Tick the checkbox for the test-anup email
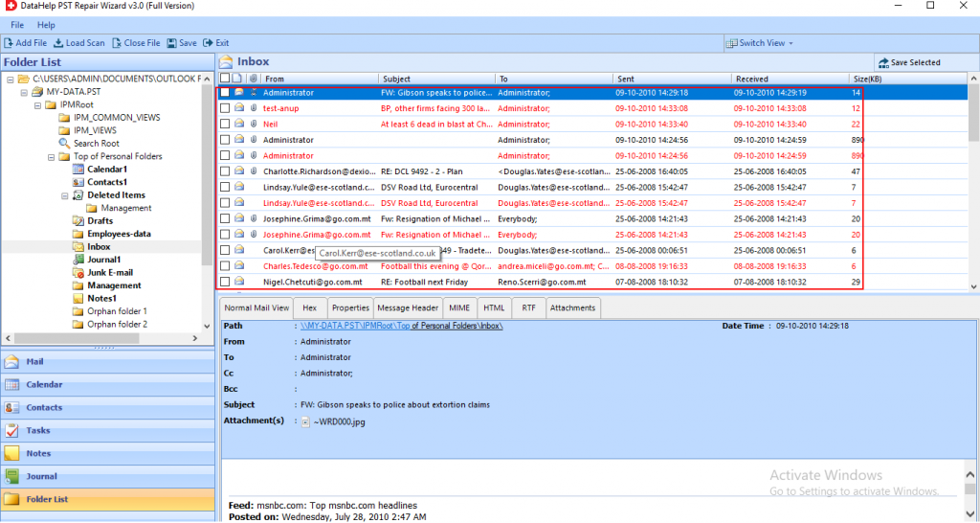This screenshot has width=980, height=523. (225, 108)
